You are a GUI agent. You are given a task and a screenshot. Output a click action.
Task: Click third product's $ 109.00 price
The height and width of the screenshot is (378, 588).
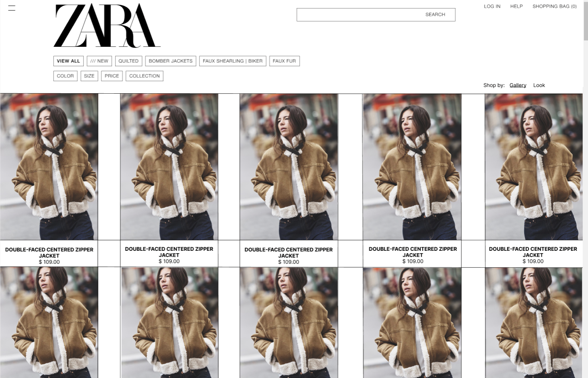click(x=288, y=262)
